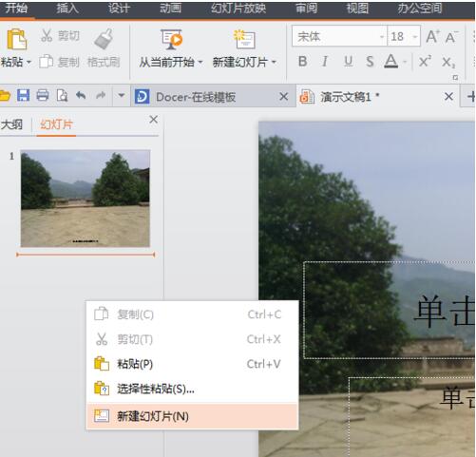
Task: Select slide 1 thumbnail
Action: pos(86,199)
